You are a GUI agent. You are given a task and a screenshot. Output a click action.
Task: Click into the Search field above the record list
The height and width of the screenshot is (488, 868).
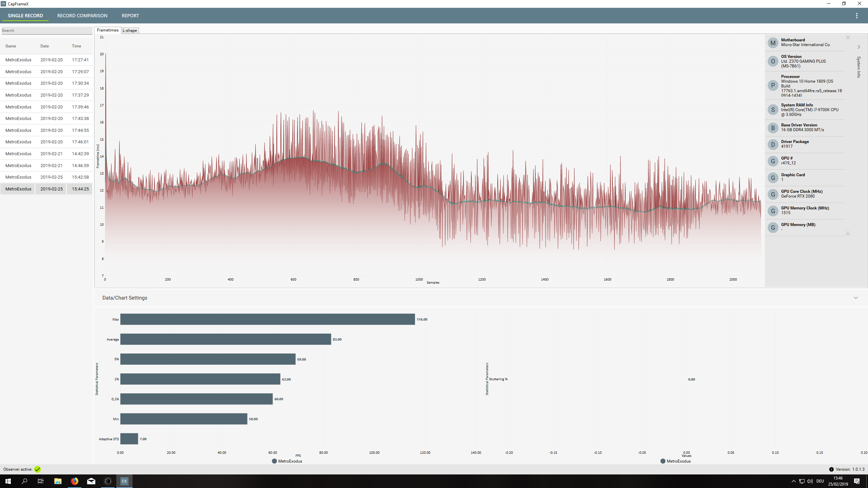click(x=46, y=30)
